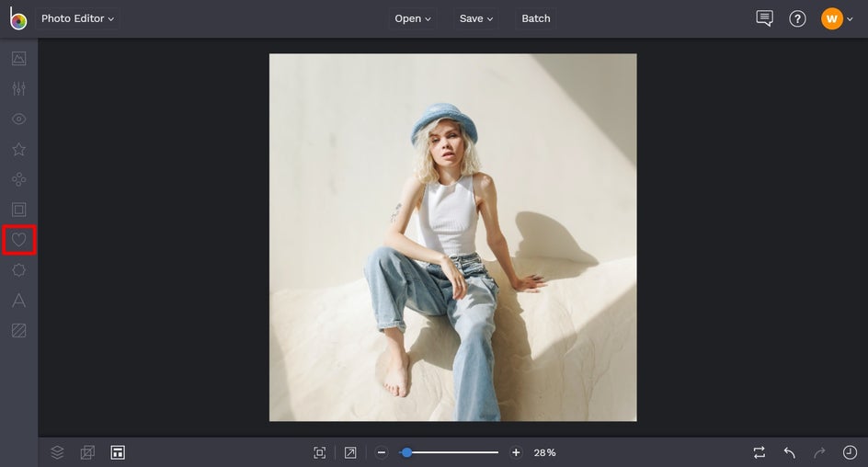Click the flatten layers icon
868x467 pixels.
click(x=87, y=452)
